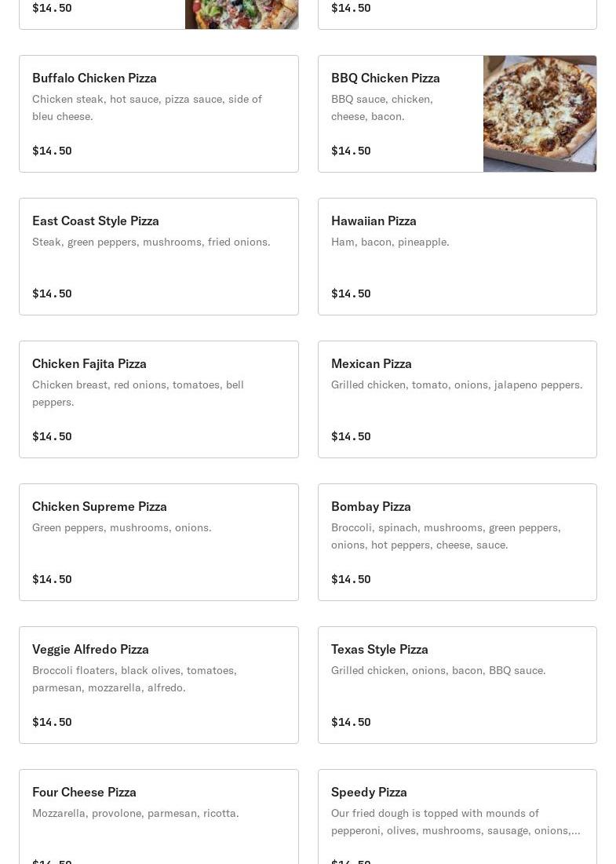Open the Buffalo Chicken Pizza item
Image resolution: width=616 pixels, height=864 pixels.
point(159,114)
